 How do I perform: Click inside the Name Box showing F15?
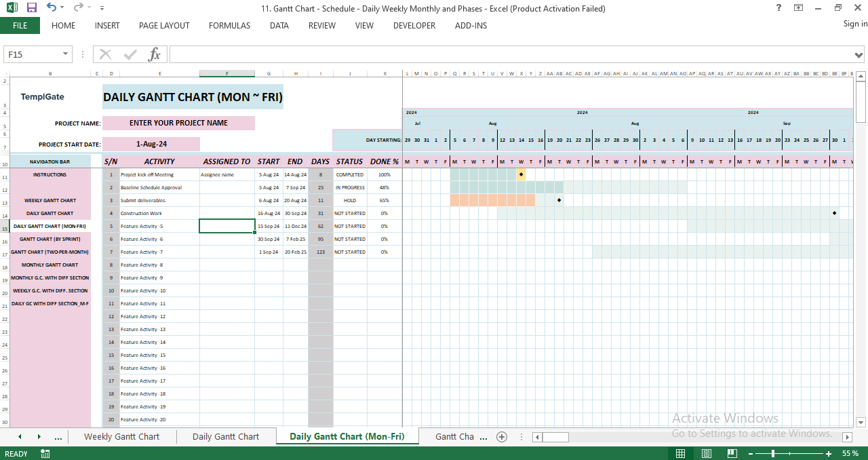click(x=33, y=54)
